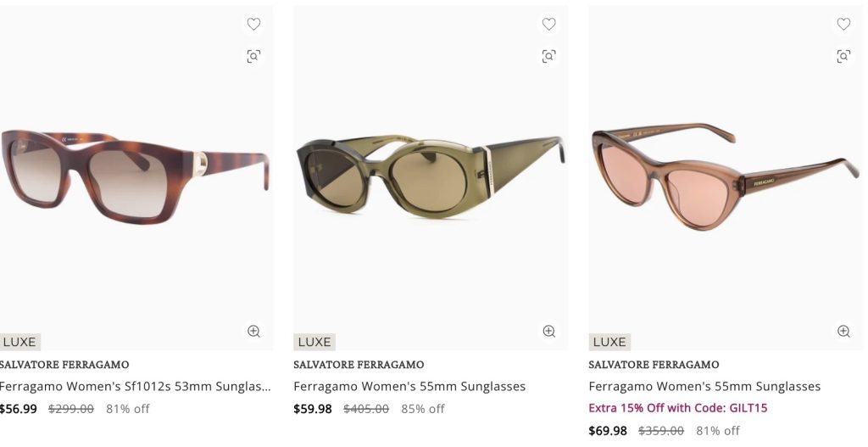This screenshot has height=447, width=868.
Task: Open visual similar search on green sunglasses
Action: click(548, 56)
